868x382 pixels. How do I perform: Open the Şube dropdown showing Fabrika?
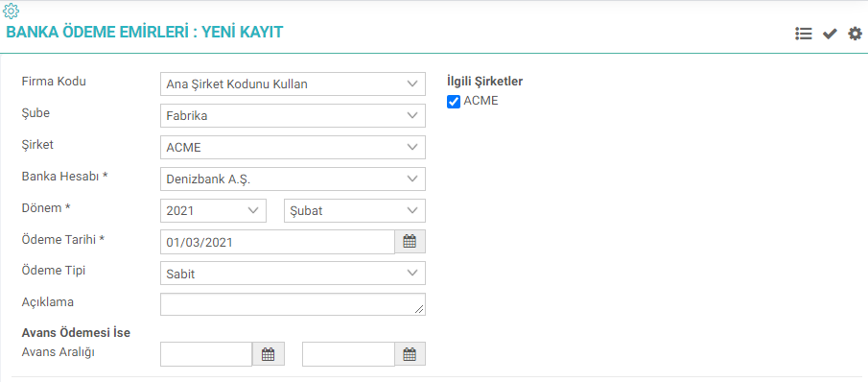(293, 116)
